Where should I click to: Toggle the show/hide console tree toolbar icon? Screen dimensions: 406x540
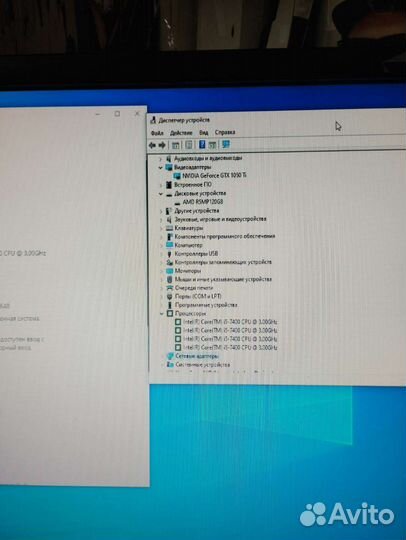(175, 145)
